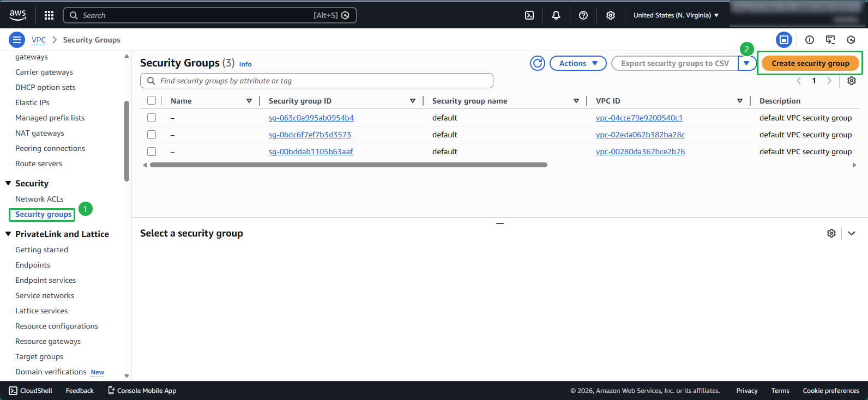The image size is (868, 400).
Task: Sort by VPC ID column arrow
Action: click(740, 101)
